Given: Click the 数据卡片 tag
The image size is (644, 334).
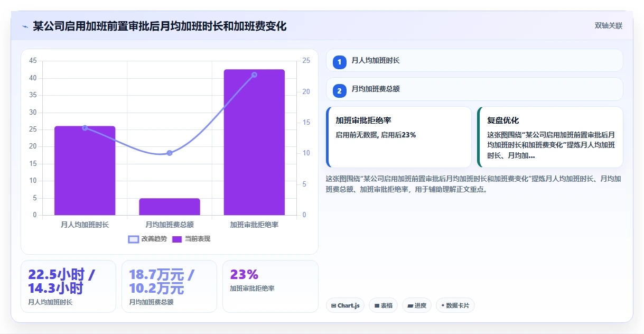Looking at the screenshot, I should (x=455, y=305).
